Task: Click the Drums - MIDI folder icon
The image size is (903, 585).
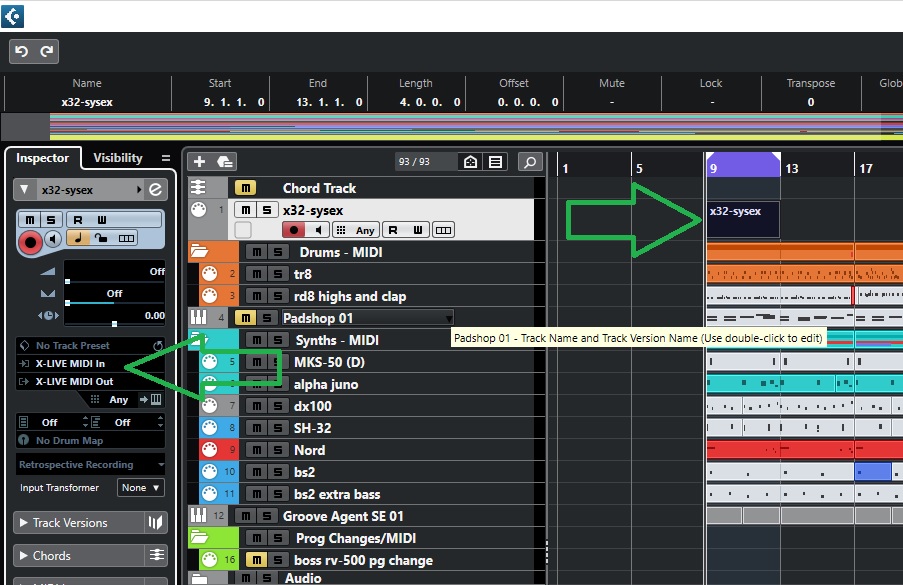Action: 199,252
